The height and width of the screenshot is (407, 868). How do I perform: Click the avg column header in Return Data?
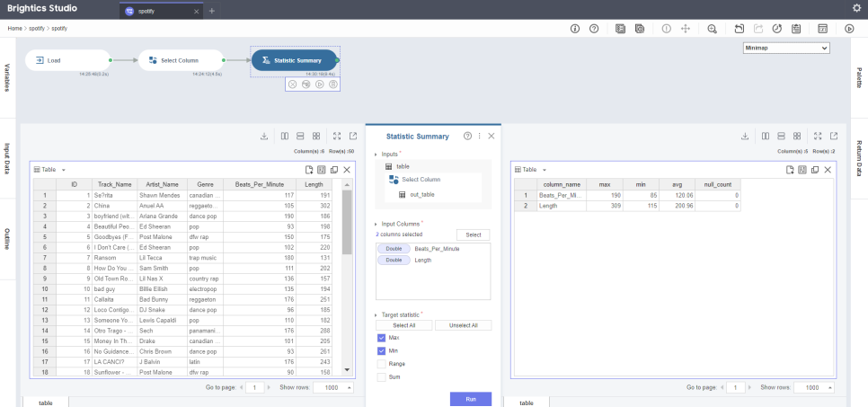tap(677, 184)
